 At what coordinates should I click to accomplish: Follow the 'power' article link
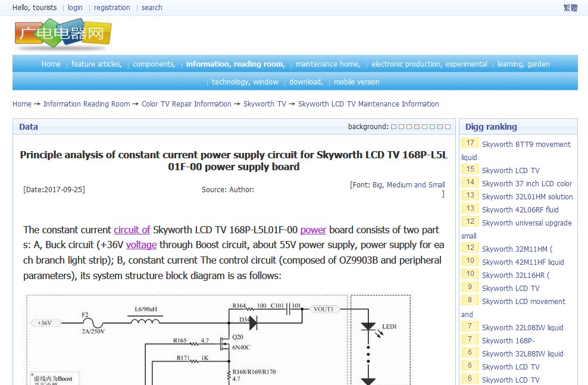coord(313,230)
